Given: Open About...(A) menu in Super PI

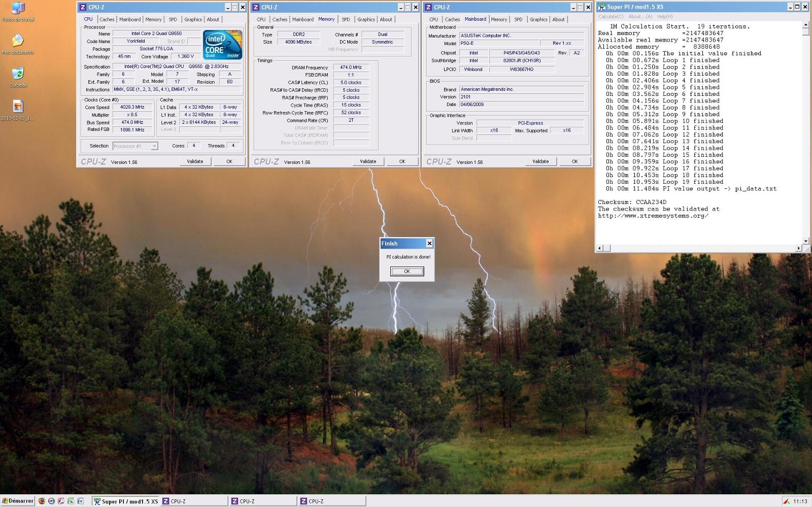Looking at the screenshot, I should pos(640,17).
